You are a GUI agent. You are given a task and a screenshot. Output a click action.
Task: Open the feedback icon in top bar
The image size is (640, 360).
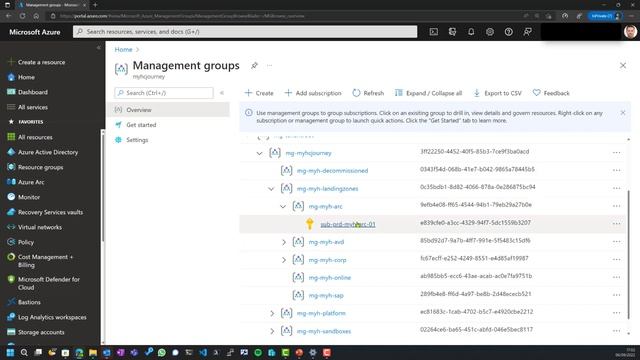527,32
